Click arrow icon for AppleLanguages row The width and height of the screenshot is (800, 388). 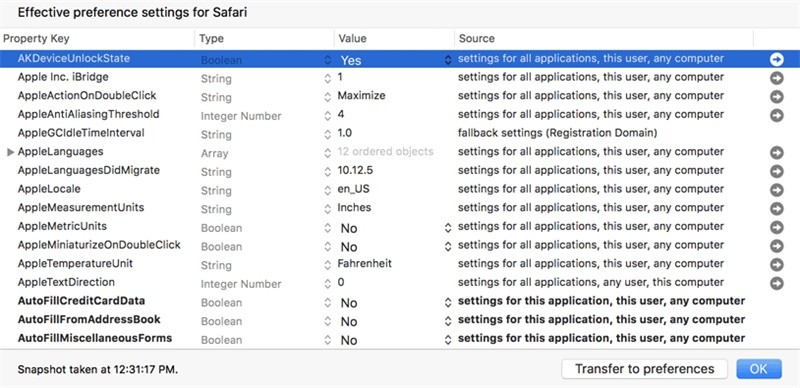(x=777, y=153)
